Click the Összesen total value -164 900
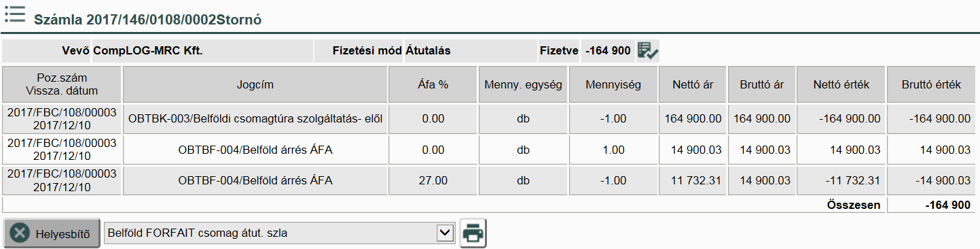The height and width of the screenshot is (249, 980). tap(946, 205)
